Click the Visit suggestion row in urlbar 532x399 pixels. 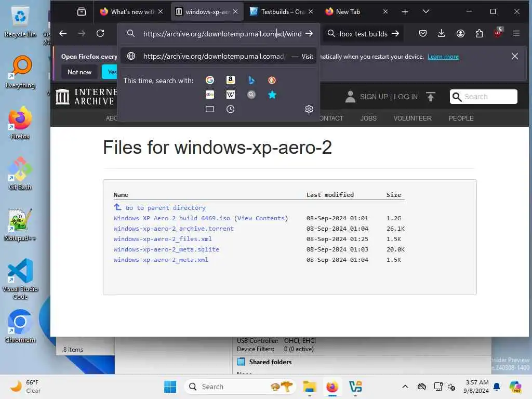click(x=219, y=56)
